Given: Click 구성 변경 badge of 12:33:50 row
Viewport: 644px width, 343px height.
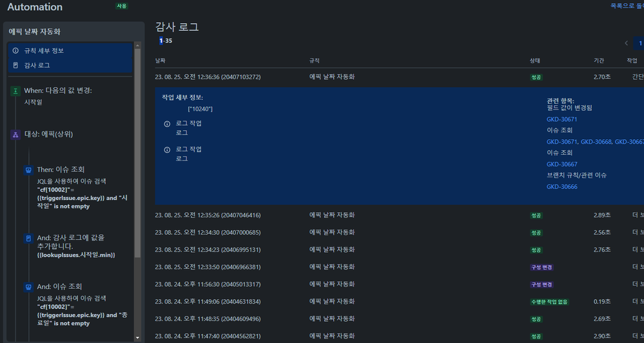Looking at the screenshot, I should click(x=542, y=267).
